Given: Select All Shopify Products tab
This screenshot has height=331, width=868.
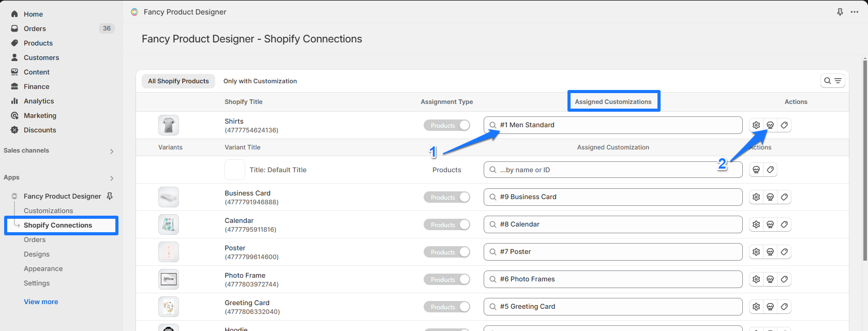Looking at the screenshot, I should (x=178, y=81).
